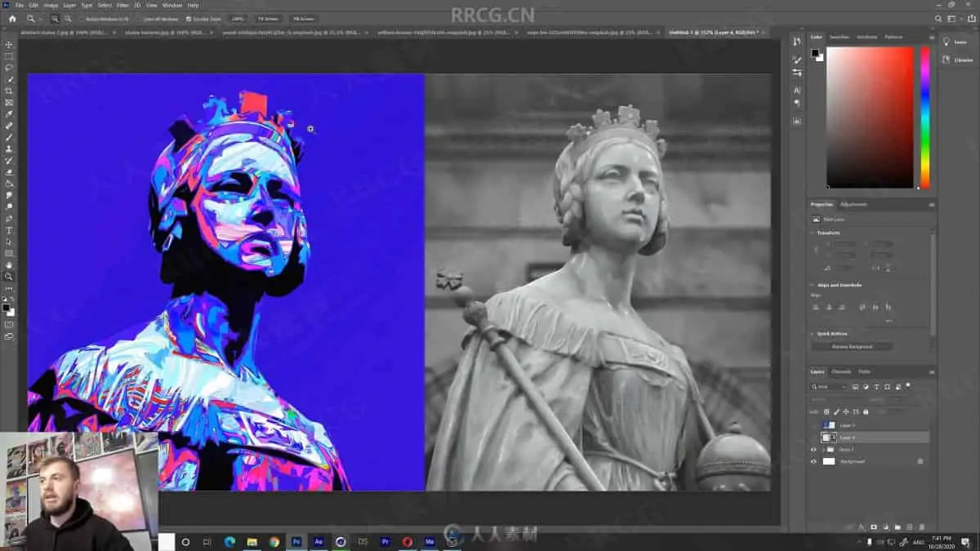Open the Libraries panel
The height and width of the screenshot is (551, 980).
click(958, 60)
